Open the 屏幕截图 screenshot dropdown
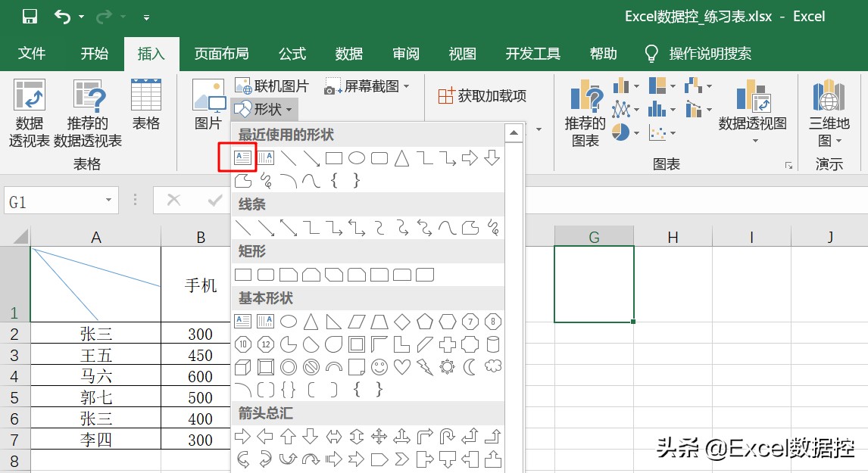Screen dimensions: 868x473 pyautogui.click(x=406, y=86)
